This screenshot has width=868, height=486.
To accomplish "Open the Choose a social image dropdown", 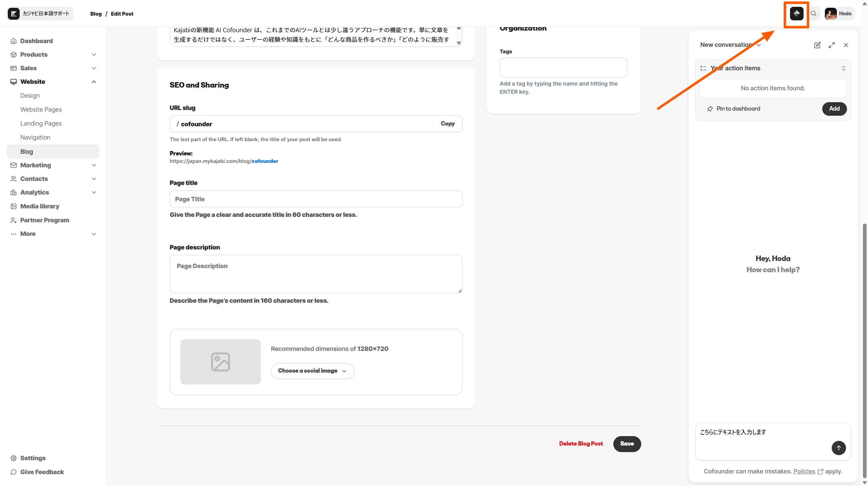I will click(x=312, y=371).
